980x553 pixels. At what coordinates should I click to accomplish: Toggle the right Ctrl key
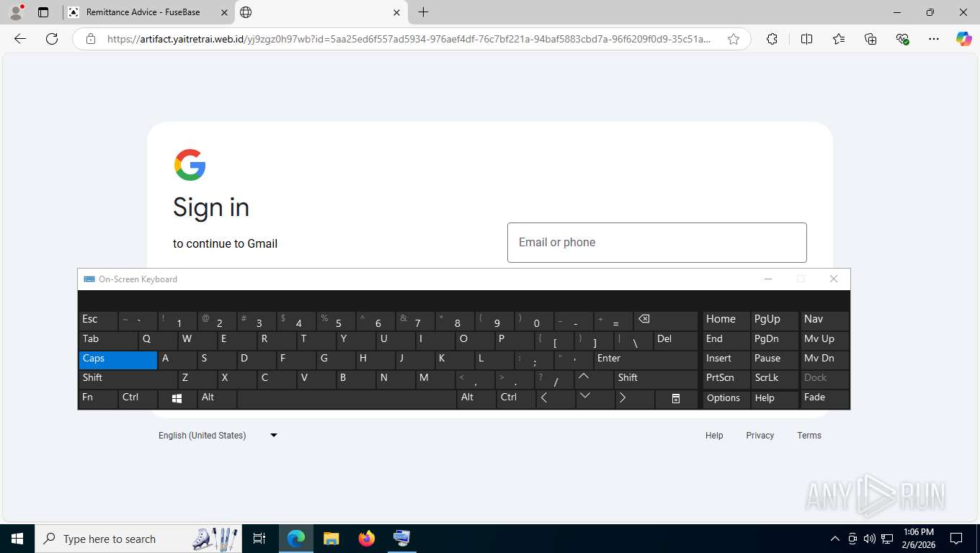(516, 398)
